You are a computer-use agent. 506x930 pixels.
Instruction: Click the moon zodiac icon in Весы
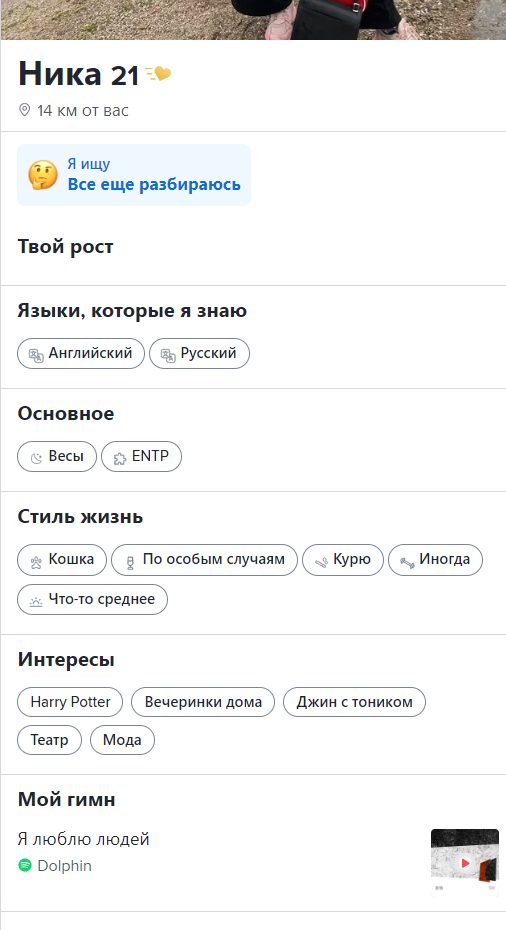[x=36, y=457]
